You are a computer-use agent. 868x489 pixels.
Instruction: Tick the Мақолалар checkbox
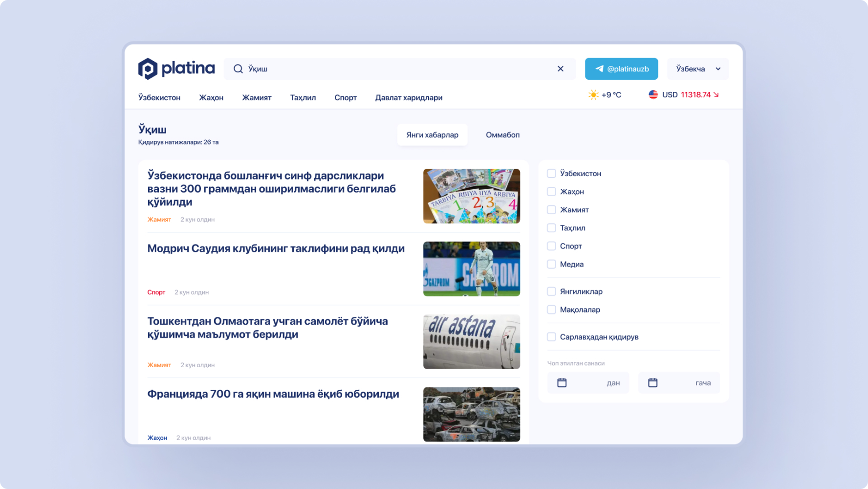(551, 310)
